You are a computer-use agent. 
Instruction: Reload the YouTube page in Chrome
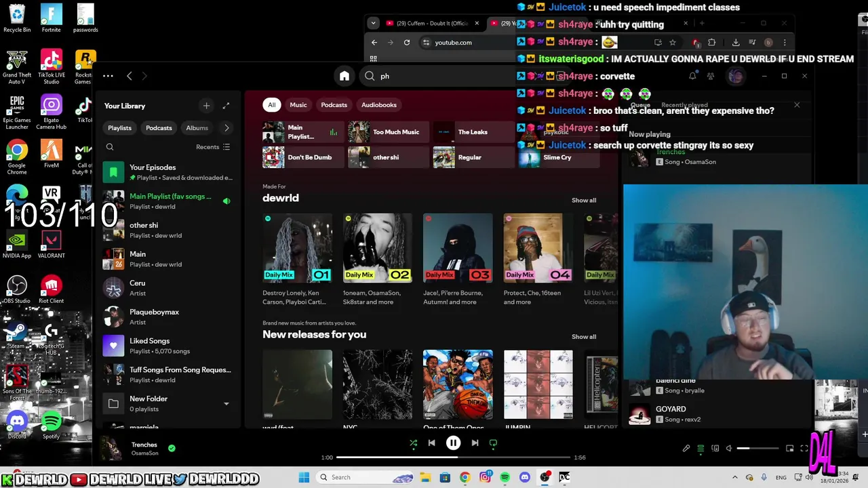[407, 42]
